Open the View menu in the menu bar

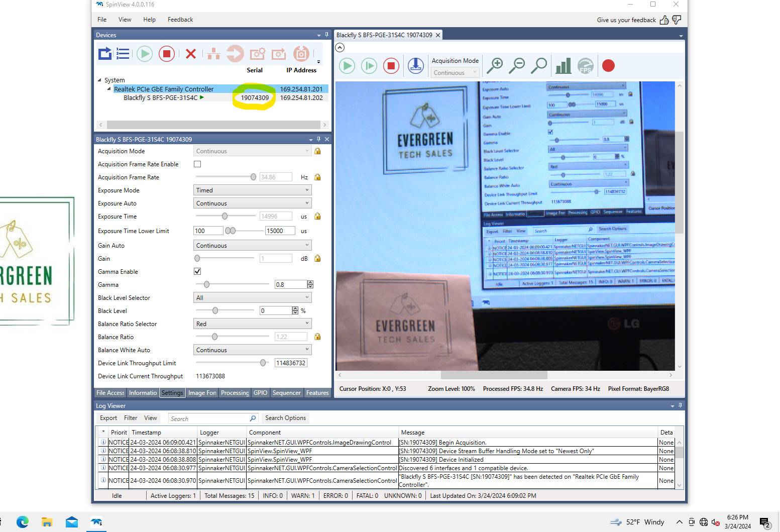pyautogui.click(x=125, y=20)
